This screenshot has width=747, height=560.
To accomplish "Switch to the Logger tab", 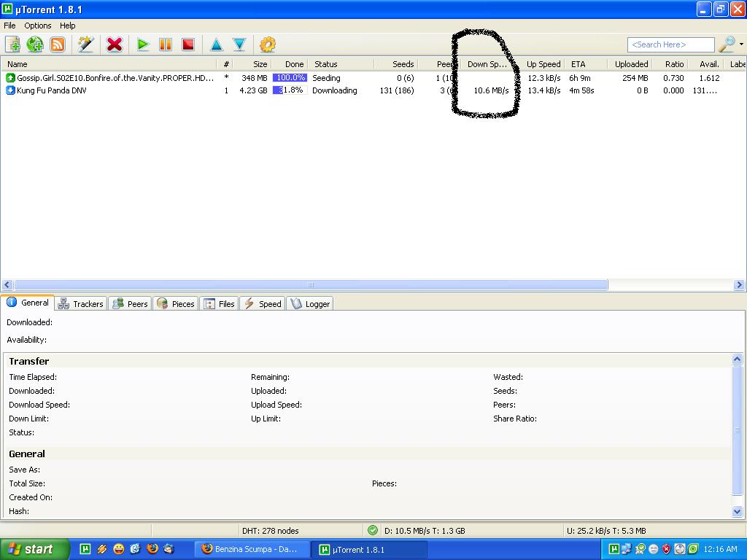I will [x=310, y=304].
